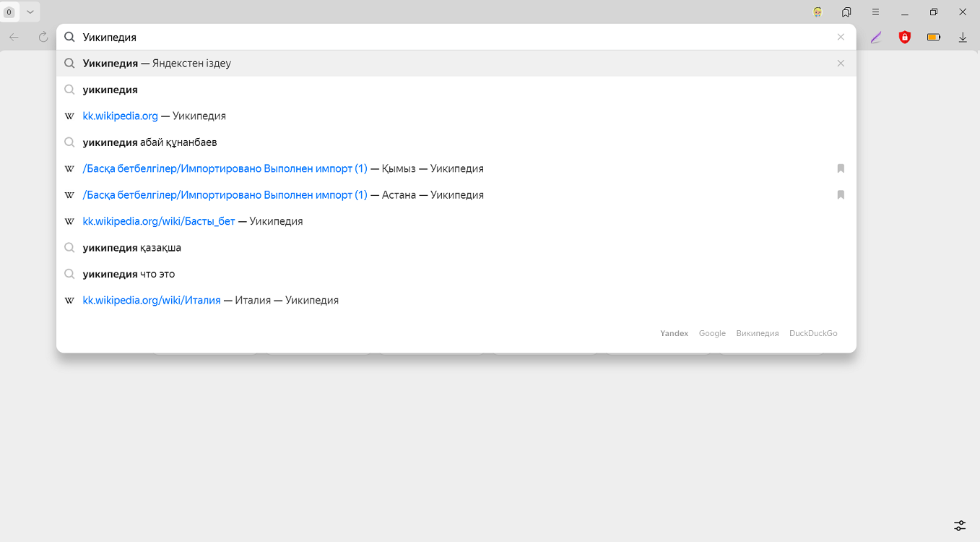The height and width of the screenshot is (542, 980).
Task: Open the kk.wikipedia.org/wiki/Италия link
Action: pyautogui.click(x=152, y=301)
